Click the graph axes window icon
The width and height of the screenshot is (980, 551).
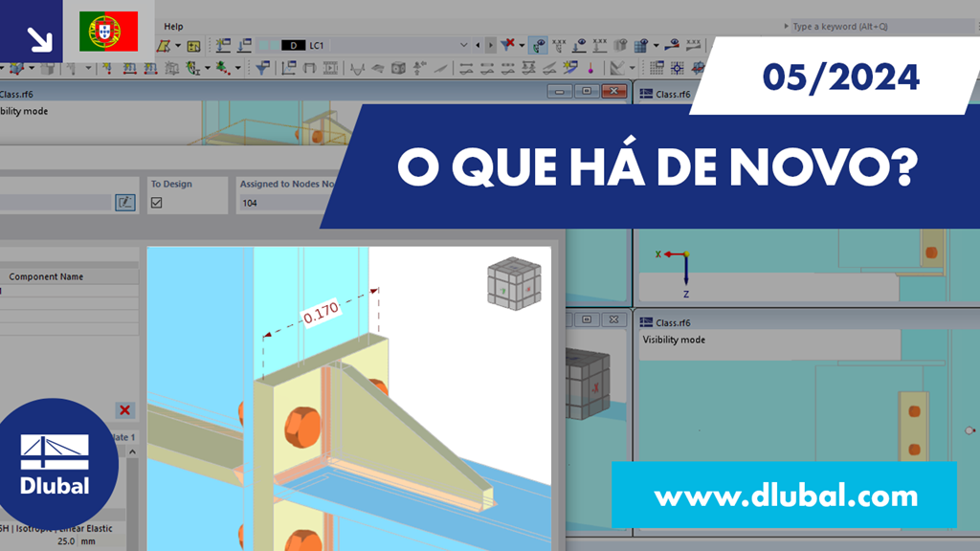click(x=288, y=68)
